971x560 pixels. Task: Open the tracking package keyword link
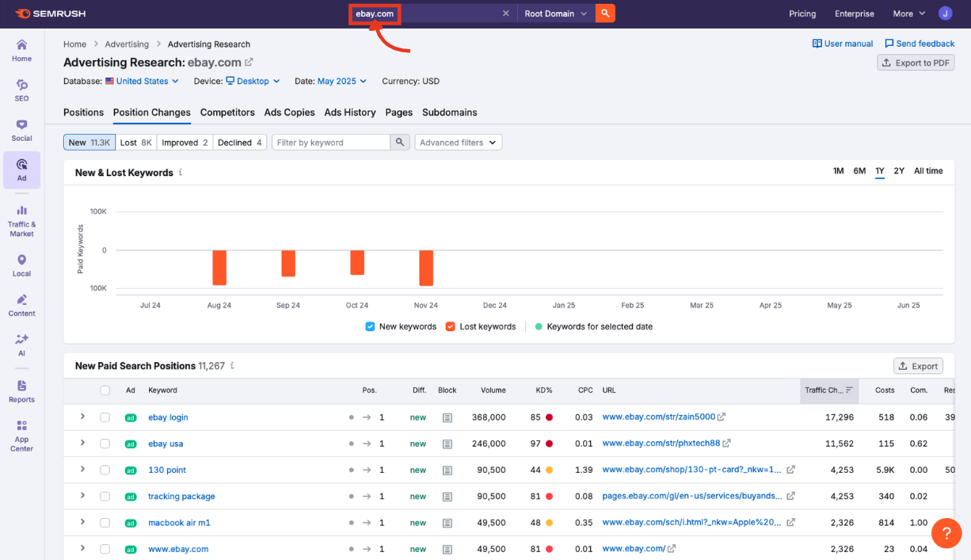point(180,496)
